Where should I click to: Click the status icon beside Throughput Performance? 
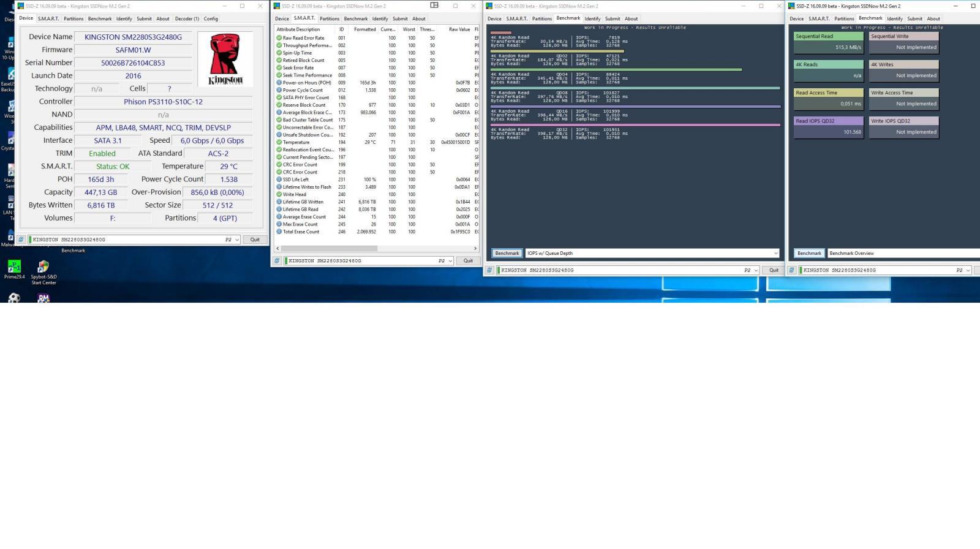[279, 45]
